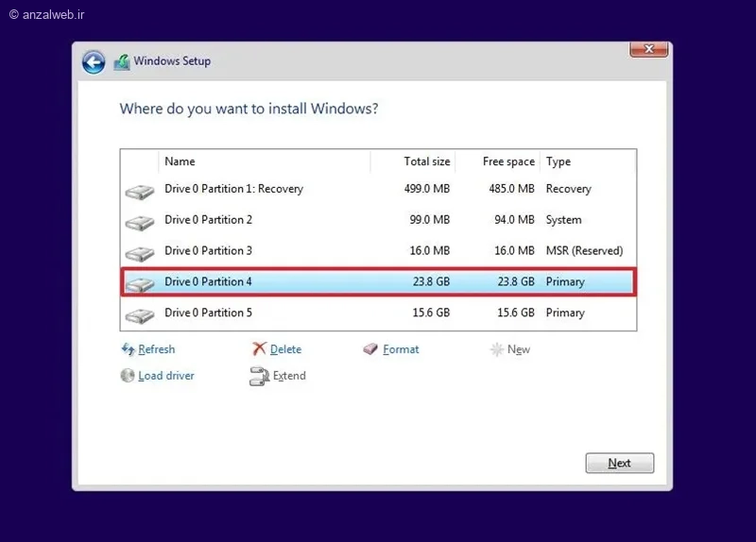Click drive icon for Partition 1 Recovery
This screenshot has width=756, height=542.
tap(140, 192)
